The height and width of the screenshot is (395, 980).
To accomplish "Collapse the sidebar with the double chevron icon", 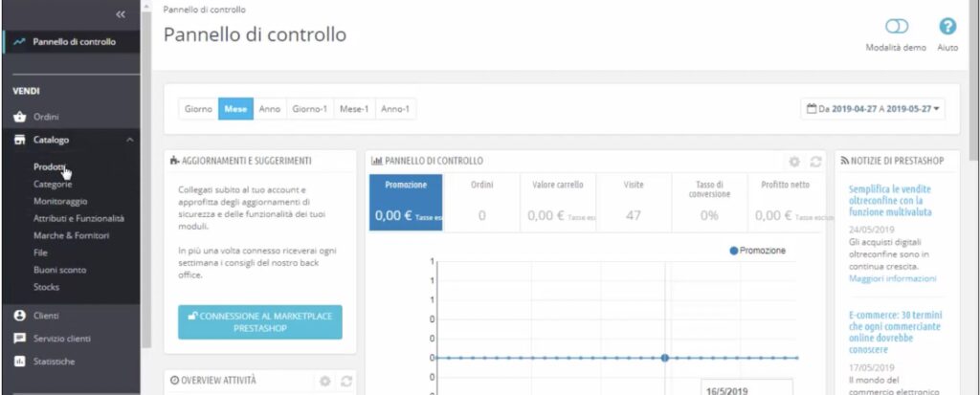I will pyautogui.click(x=120, y=14).
